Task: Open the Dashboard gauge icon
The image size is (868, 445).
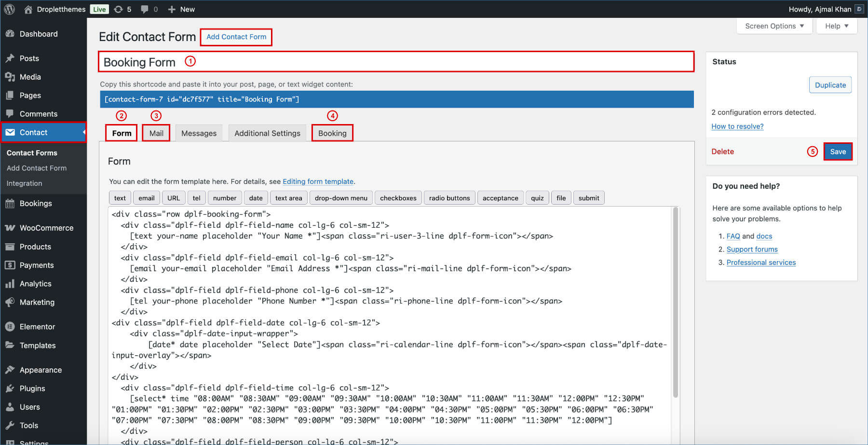Action: click(10, 34)
